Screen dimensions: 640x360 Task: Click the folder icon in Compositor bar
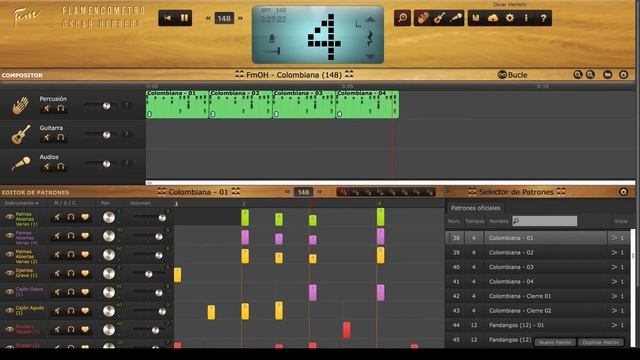tap(607, 75)
